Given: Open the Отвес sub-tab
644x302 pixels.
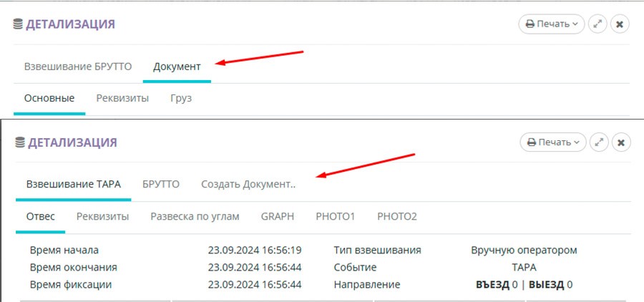Looking at the screenshot, I should 41,216.
